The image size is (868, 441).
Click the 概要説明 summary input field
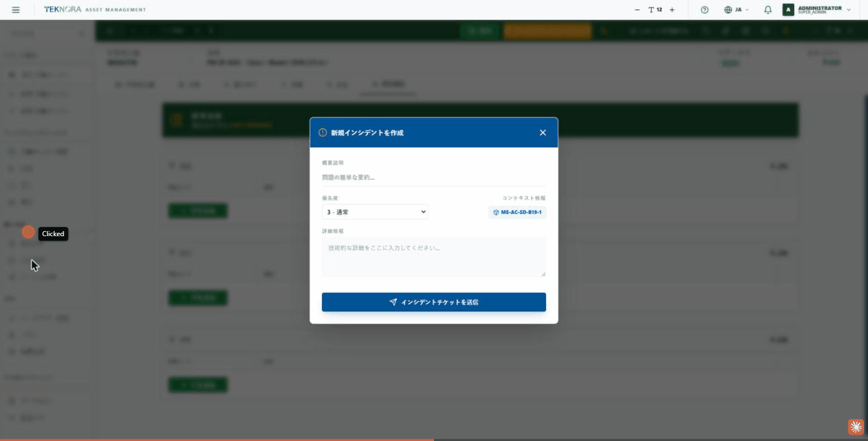[433, 178]
